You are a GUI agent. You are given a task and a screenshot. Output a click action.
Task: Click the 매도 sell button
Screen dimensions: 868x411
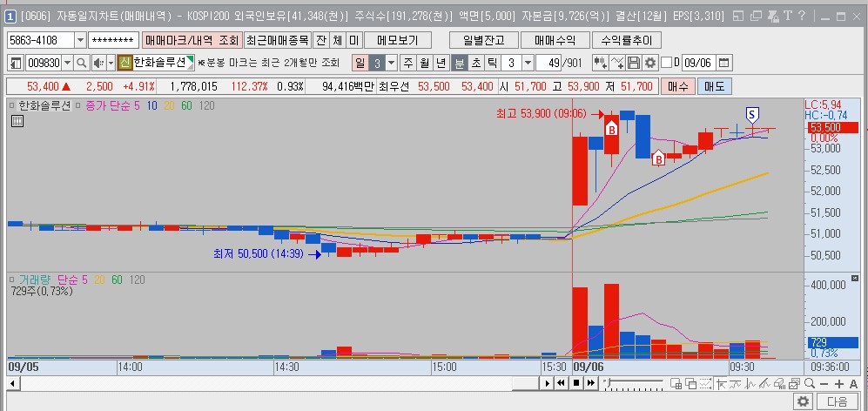[714, 86]
